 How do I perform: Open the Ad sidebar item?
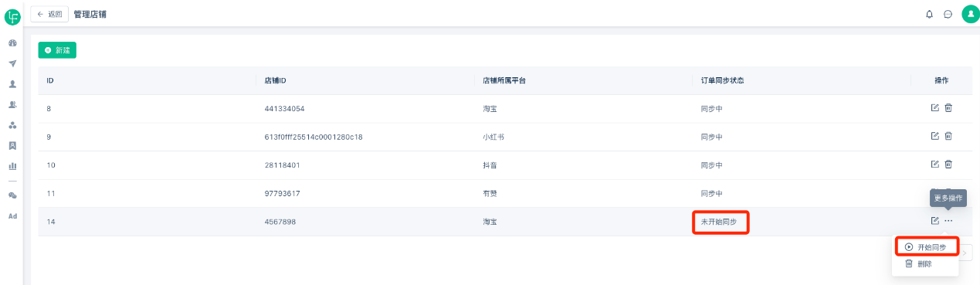point(12,216)
